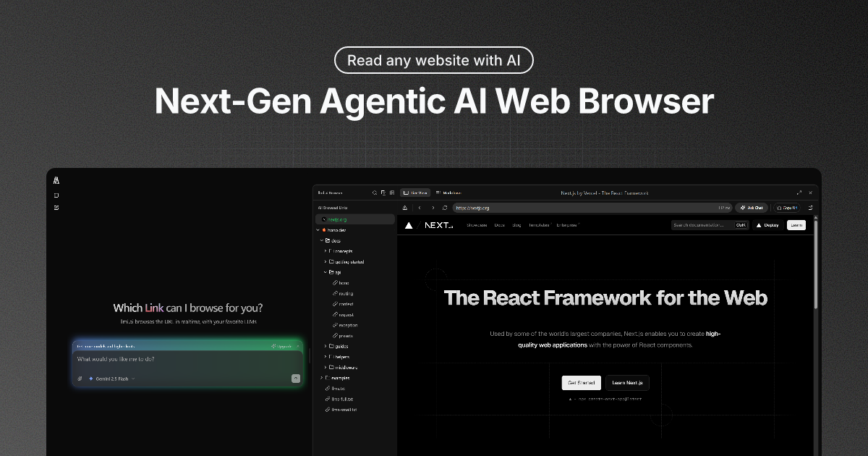Click the white Learn button

tap(796, 225)
